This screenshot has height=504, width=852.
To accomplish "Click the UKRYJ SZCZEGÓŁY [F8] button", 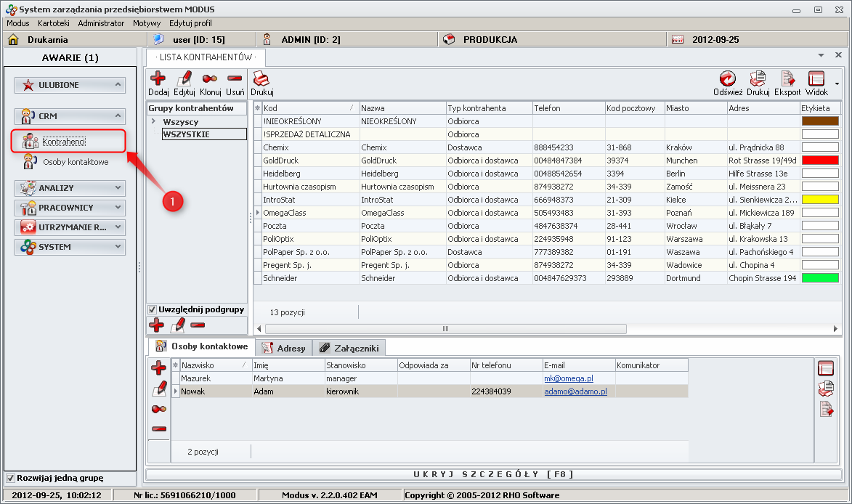I will point(493,474).
